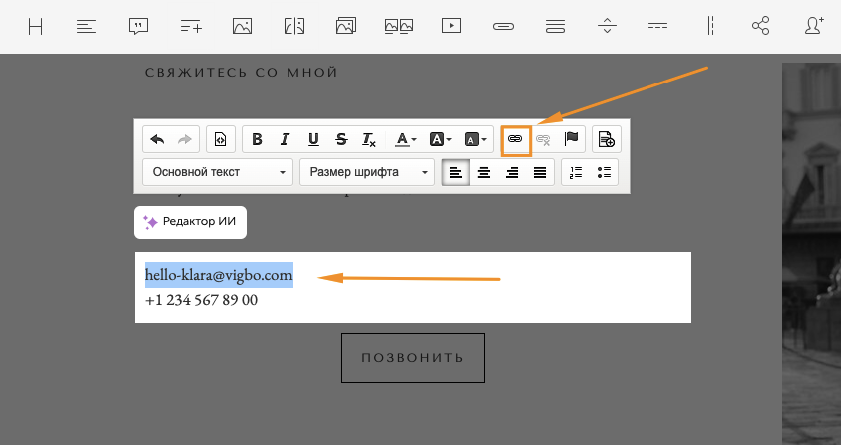
Task: Insert a quote block from the top toolbar
Action: point(138,27)
